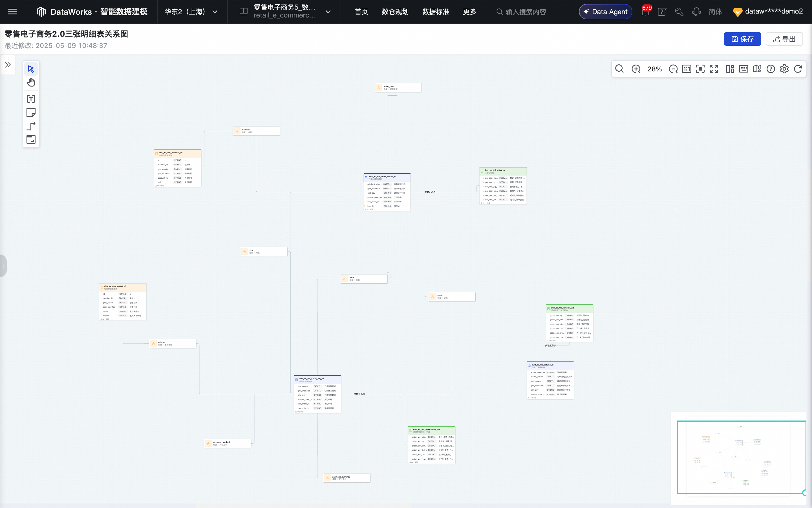Screen dimensions: 812x508
Task: Select dim_ec_con_adress_df table header
Action: (x=122, y=287)
